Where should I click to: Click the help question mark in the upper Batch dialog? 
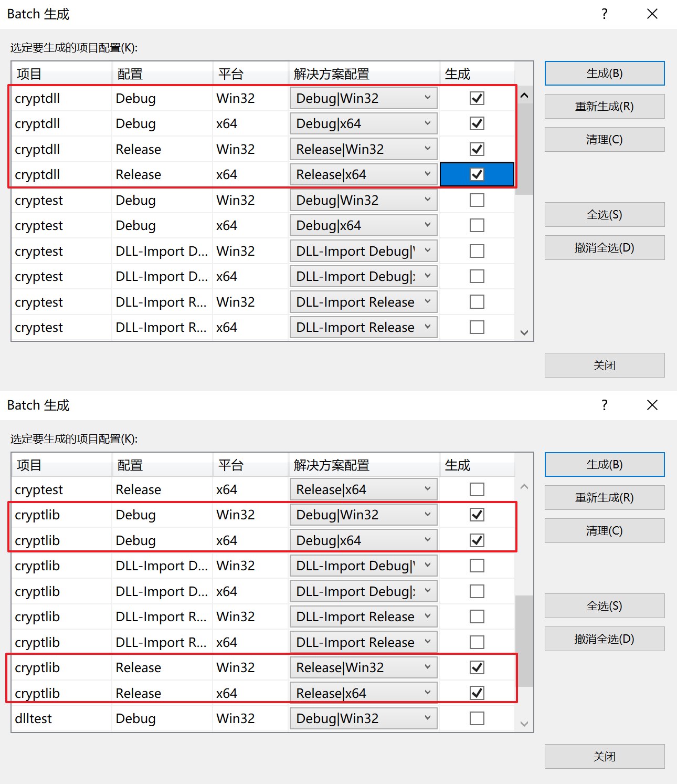pyautogui.click(x=605, y=14)
